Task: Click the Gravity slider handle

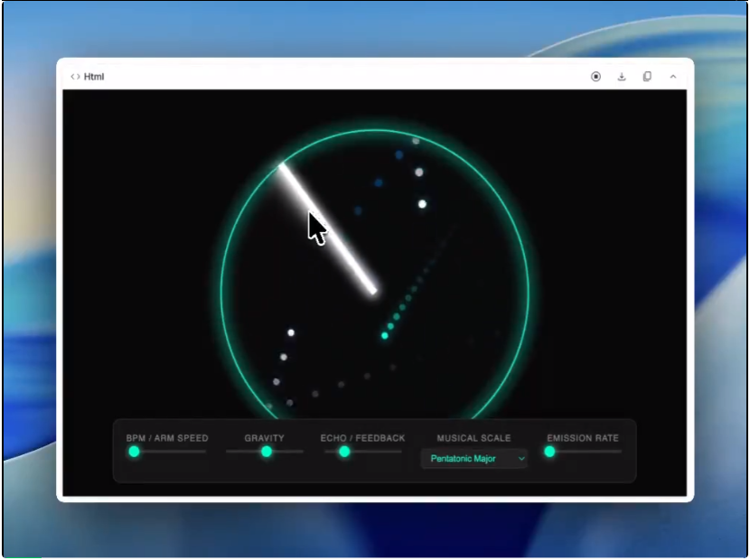Action: coord(267,452)
